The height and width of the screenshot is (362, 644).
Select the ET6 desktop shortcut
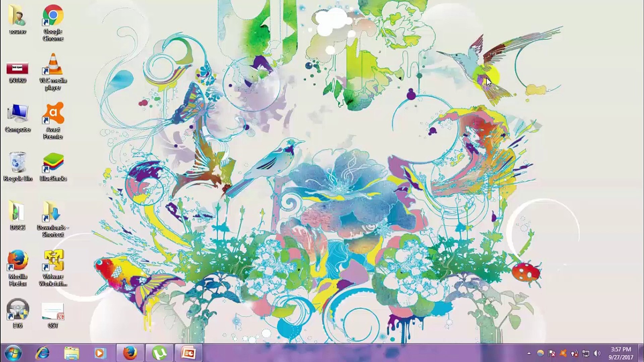tap(17, 313)
